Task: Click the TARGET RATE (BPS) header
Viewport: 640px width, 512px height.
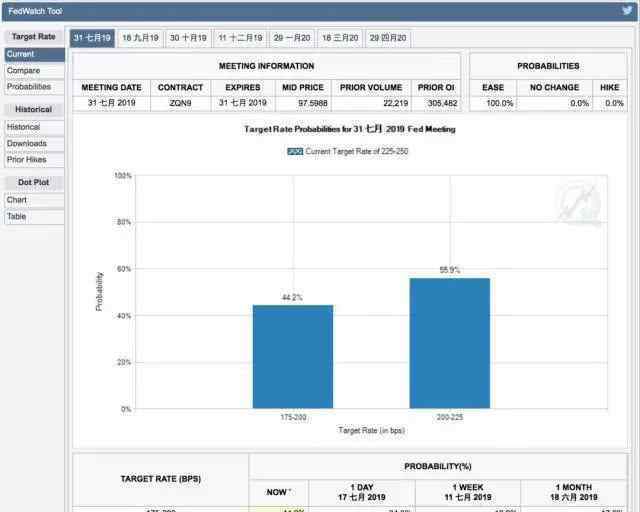Action: 160,479
